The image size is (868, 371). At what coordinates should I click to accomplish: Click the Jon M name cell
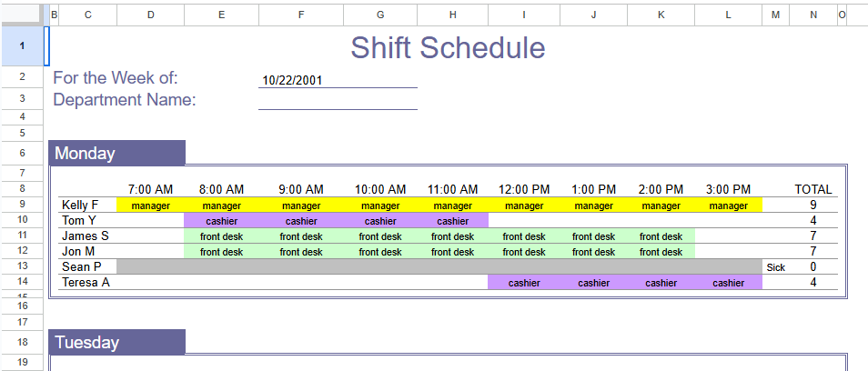click(x=87, y=252)
